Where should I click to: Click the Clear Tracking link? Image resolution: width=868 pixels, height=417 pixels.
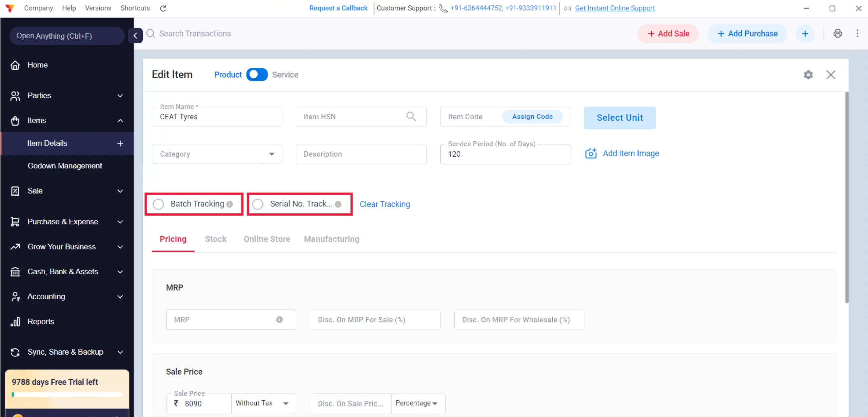(x=384, y=204)
